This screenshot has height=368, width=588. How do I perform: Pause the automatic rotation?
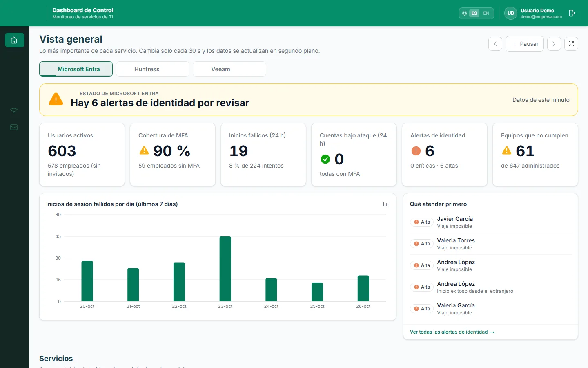pos(525,44)
